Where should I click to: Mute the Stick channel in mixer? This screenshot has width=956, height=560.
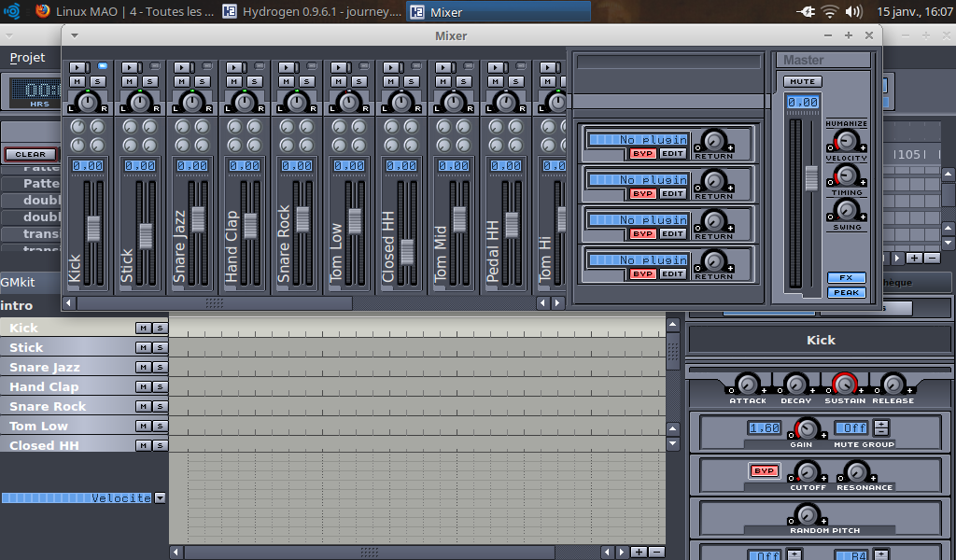(x=131, y=81)
